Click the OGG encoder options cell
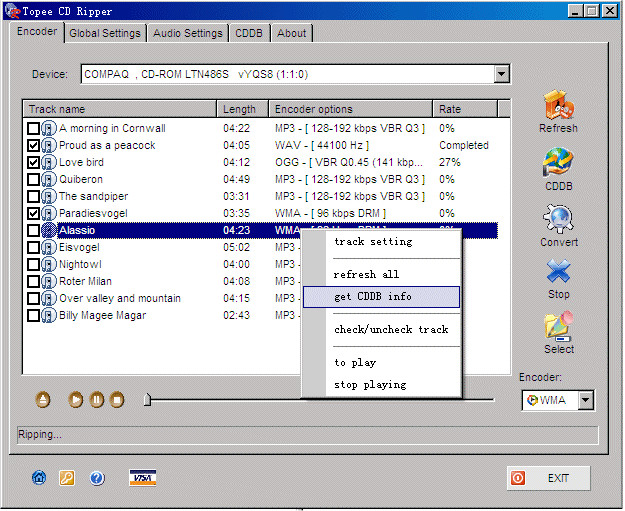Image resolution: width=625 pixels, height=511 pixels. coord(349,163)
